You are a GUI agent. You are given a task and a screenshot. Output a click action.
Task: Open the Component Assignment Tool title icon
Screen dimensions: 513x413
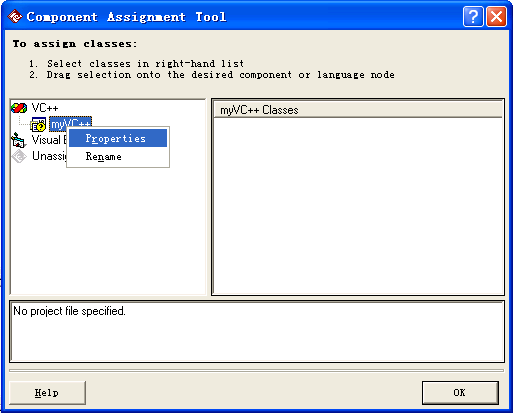pyautogui.click(x=15, y=16)
